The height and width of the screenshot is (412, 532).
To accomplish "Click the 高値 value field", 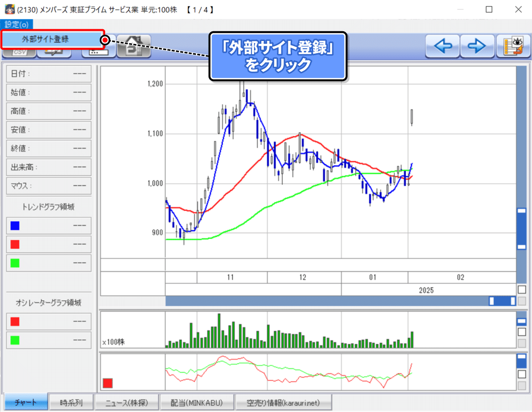I will click(49, 111).
